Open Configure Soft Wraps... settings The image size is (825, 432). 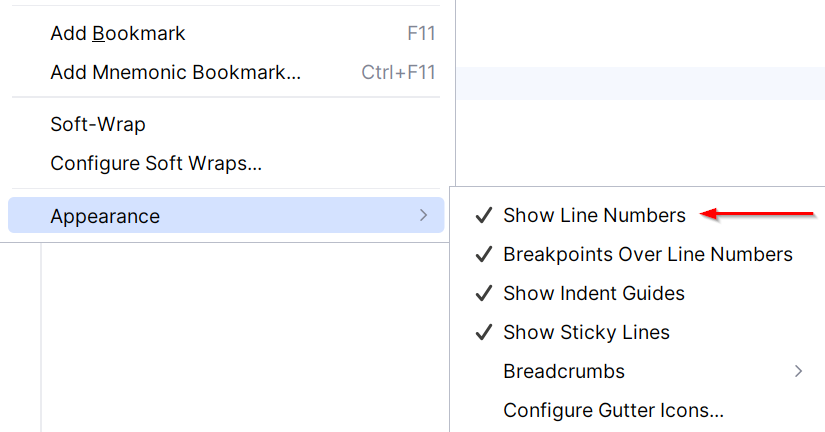click(x=156, y=164)
